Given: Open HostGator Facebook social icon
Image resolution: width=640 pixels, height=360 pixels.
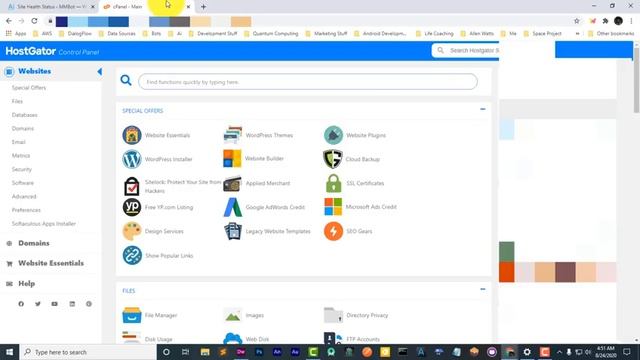Looking at the screenshot, I should pyautogui.click(x=21, y=304).
